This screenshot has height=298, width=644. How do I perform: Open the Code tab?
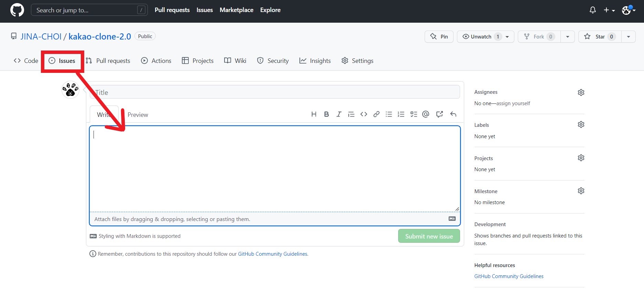26,61
